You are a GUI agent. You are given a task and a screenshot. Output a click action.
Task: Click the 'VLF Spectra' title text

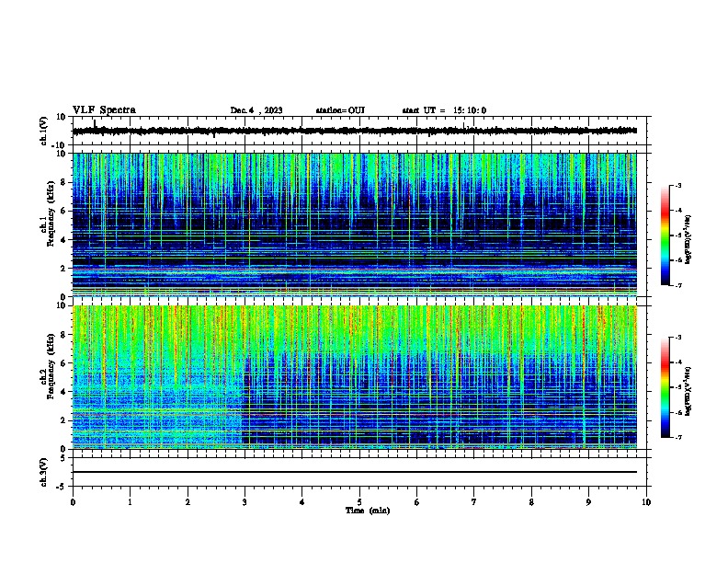[104, 110]
